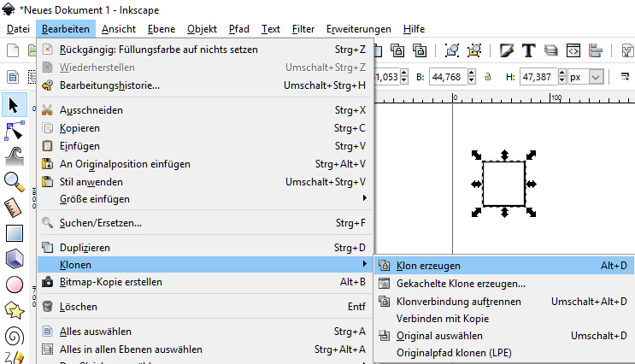The width and height of the screenshot is (635, 364).
Task: Open the Objekt menu
Action: pos(202,29)
